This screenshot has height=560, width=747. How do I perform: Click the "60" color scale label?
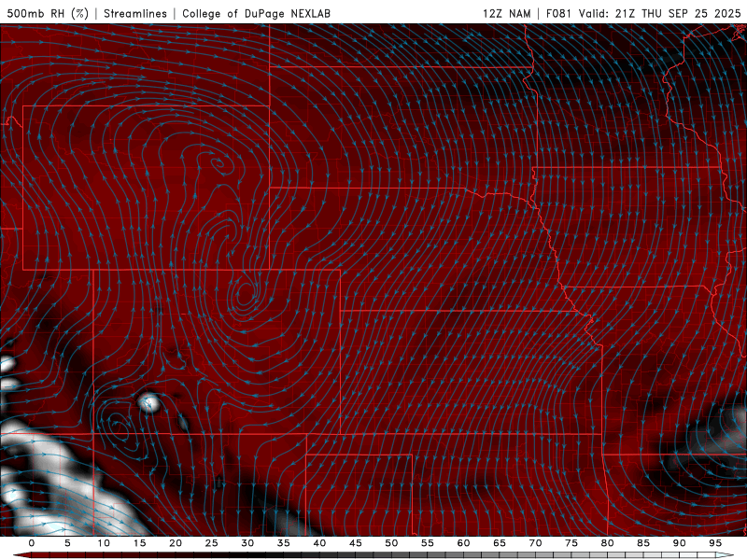pyautogui.click(x=463, y=543)
